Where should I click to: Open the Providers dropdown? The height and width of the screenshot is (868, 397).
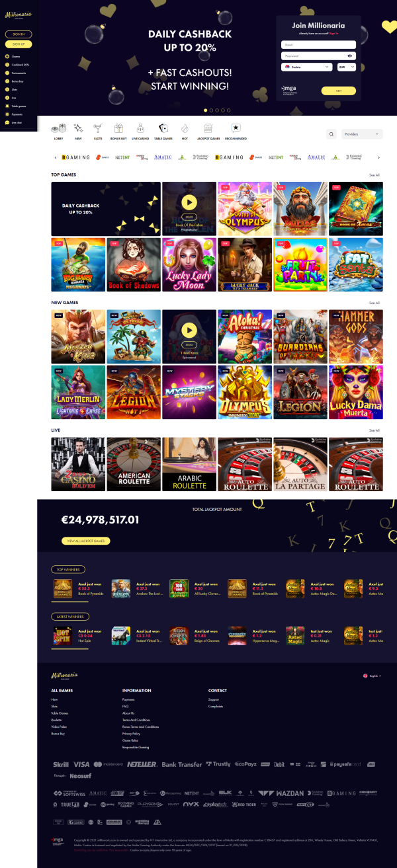coord(362,134)
